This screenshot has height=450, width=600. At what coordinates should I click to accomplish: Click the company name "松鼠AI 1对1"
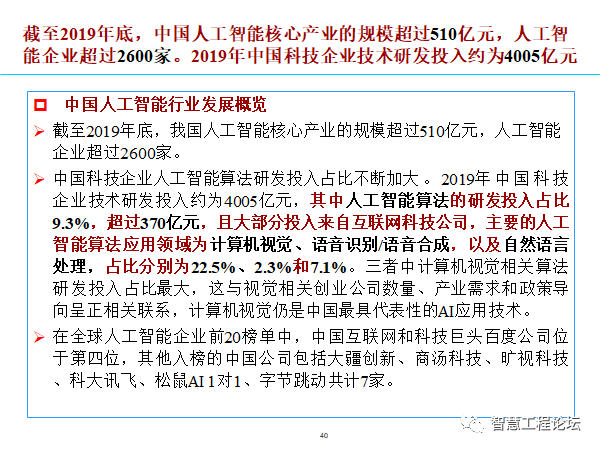click(197, 380)
